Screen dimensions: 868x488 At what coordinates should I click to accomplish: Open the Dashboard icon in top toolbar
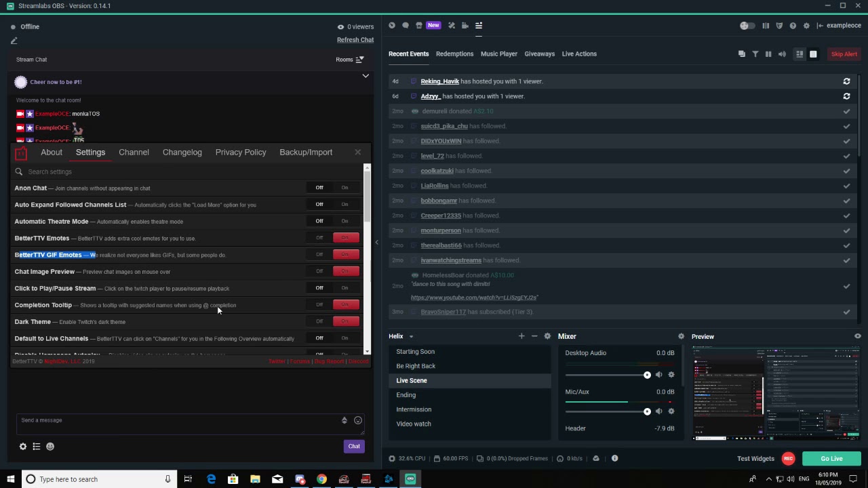point(392,26)
